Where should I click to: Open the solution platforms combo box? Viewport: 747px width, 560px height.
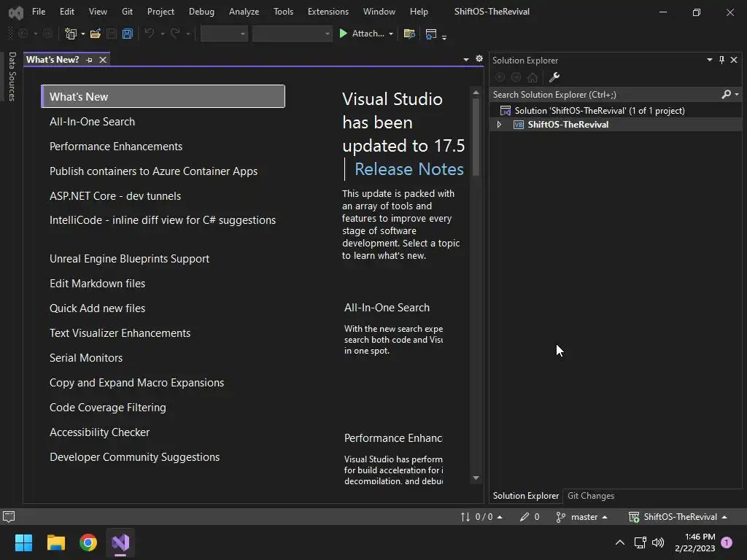click(x=292, y=34)
